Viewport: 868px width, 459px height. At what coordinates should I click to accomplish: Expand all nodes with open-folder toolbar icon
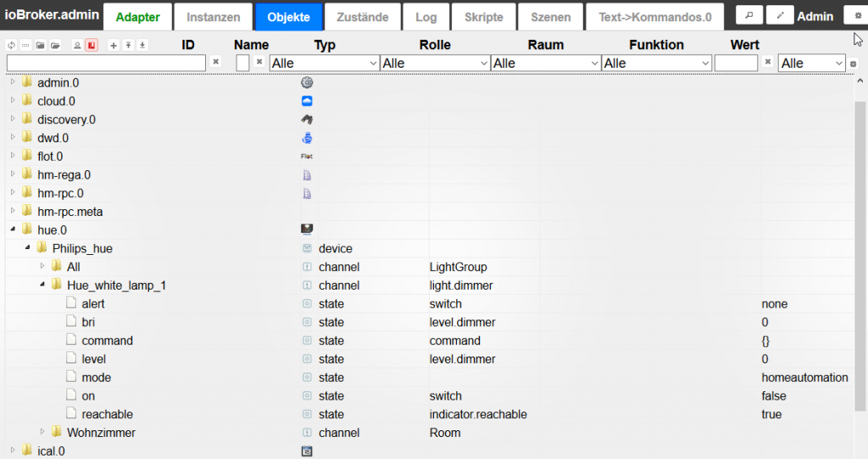tap(55, 45)
